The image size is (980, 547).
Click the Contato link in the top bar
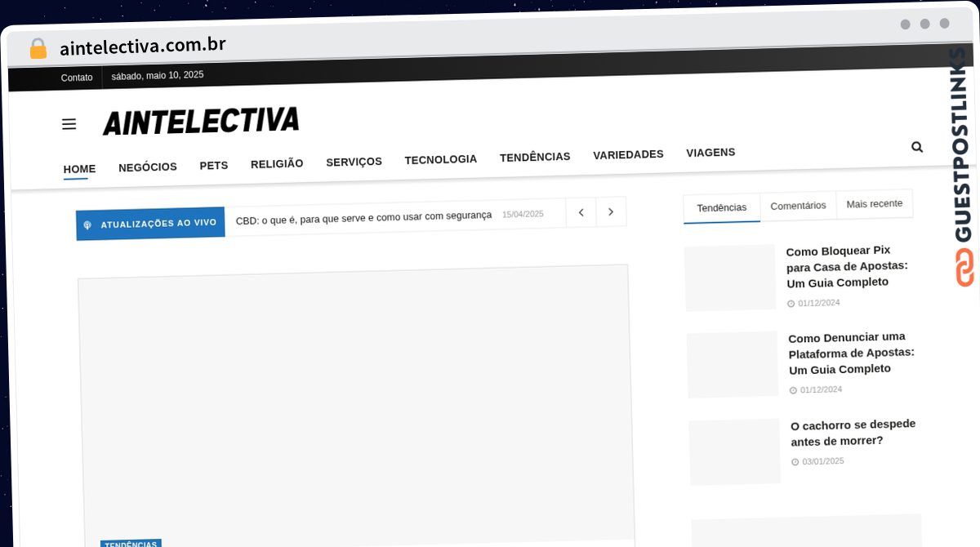pyautogui.click(x=77, y=78)
